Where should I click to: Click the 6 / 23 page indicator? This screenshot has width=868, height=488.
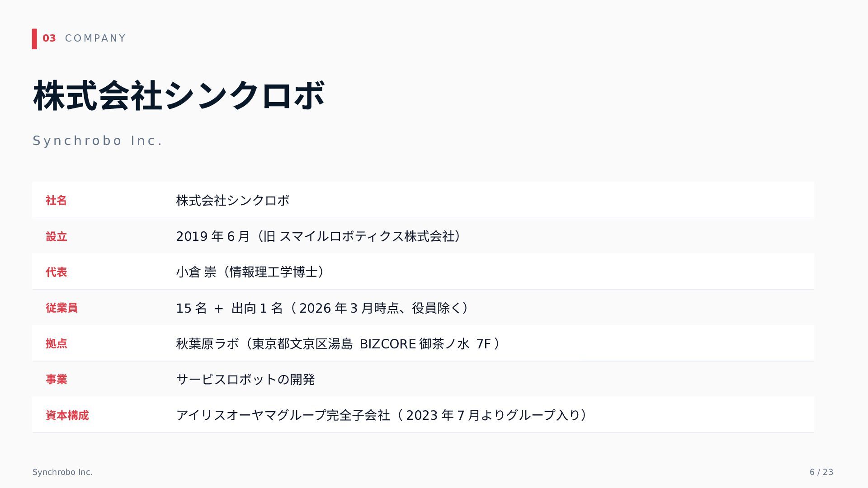click(821, 472)
